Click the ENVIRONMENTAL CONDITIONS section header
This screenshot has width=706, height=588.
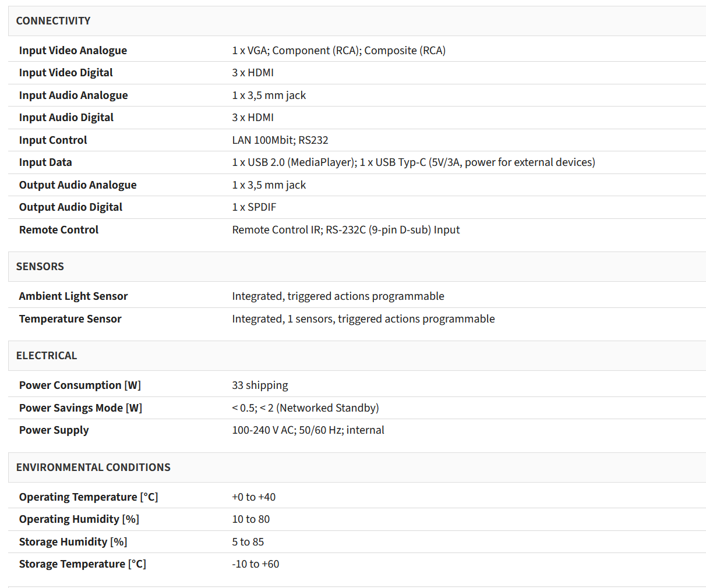(x=93, y=467)
